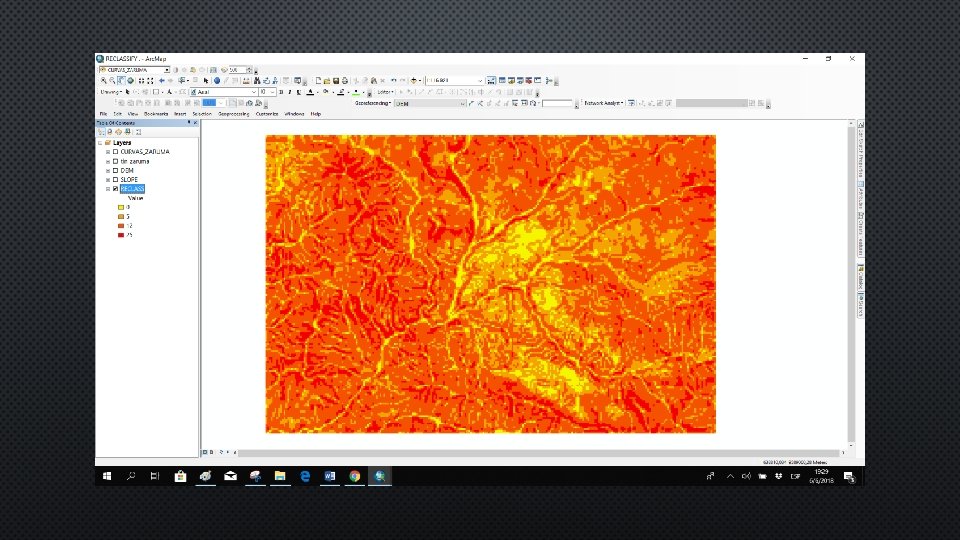Activate the Identify blue info tool
Image resolution: width=960 pixels, height=540 pixels.
click(x=217, y=81)
